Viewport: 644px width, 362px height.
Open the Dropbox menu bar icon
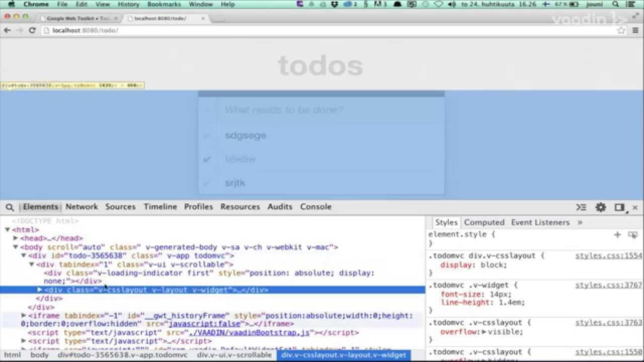tap(335, 4)
